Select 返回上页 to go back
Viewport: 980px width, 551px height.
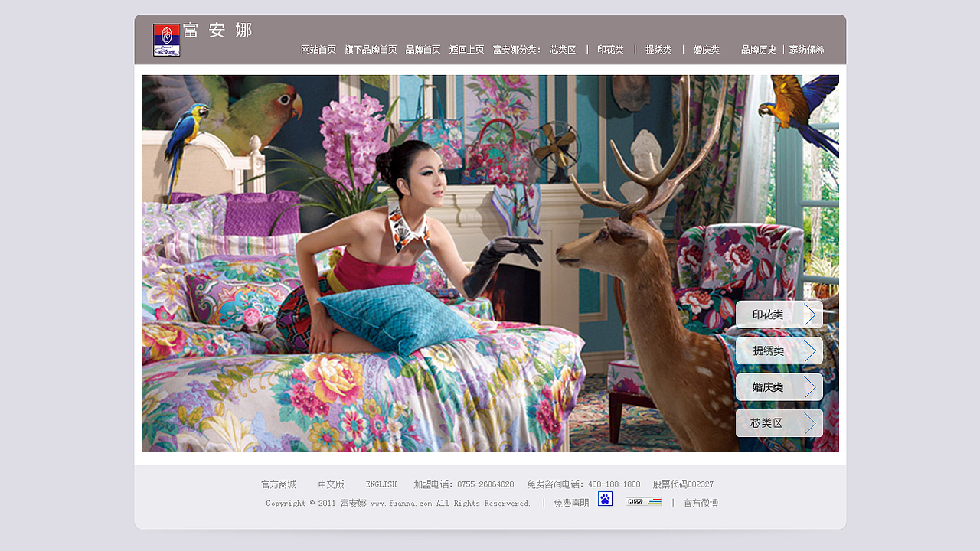point(466,50)
